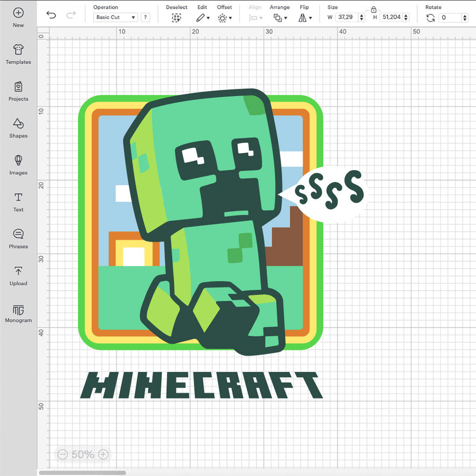Open the Arrange dropdown
Screen dimensions: 476x476
click(280, 18)
